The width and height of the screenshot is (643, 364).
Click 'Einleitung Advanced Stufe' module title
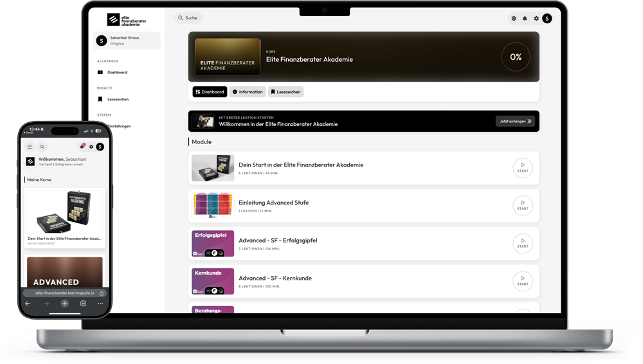click(x=273, y=203)
